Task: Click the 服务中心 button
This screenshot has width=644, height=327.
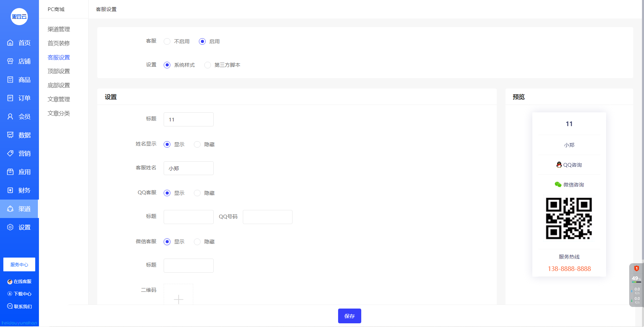Action: (x=19, y=265)
